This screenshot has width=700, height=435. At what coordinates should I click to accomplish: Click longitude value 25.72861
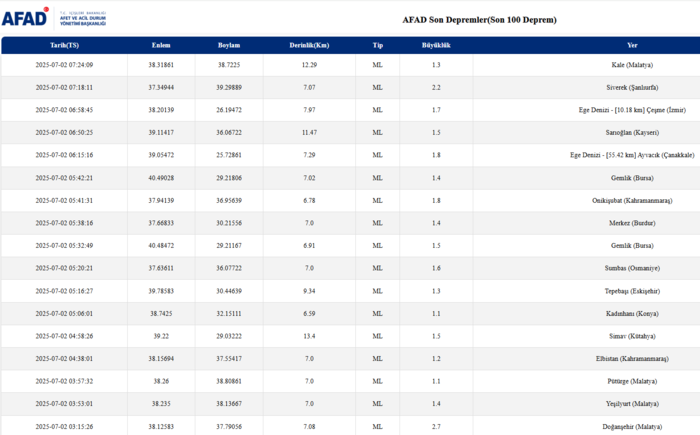[229, 155]
